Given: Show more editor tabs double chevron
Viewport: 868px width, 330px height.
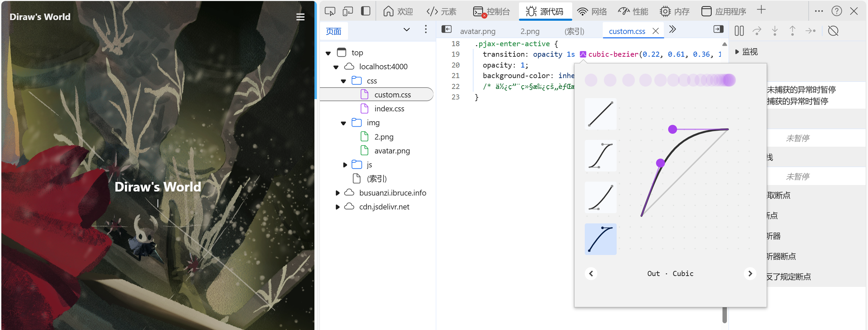Looking at the screenshot, I should (x=672, y=29).
